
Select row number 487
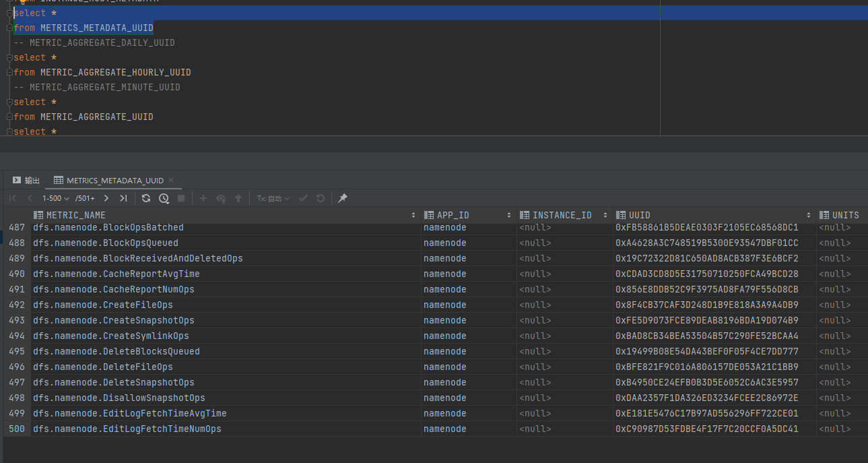tap(17, 228)
